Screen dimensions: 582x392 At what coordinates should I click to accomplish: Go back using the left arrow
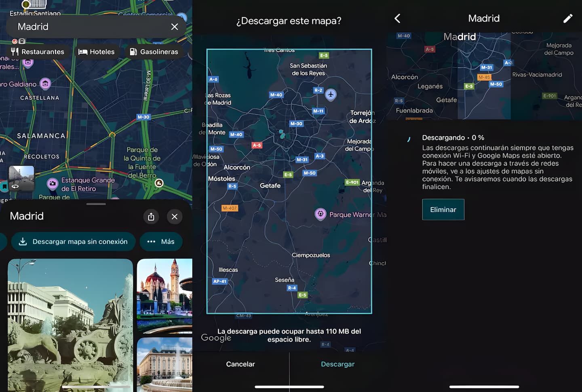(x=397, y=19)
